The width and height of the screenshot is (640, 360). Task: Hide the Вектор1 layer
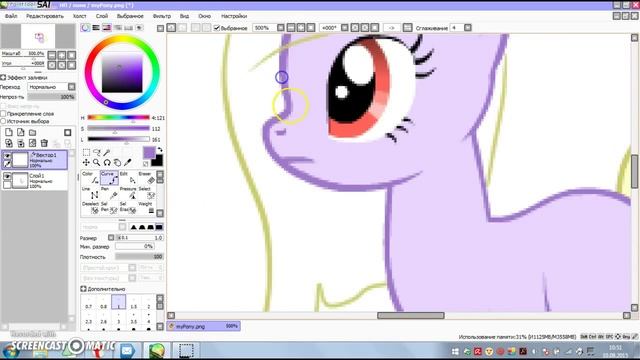coord(7,156)
